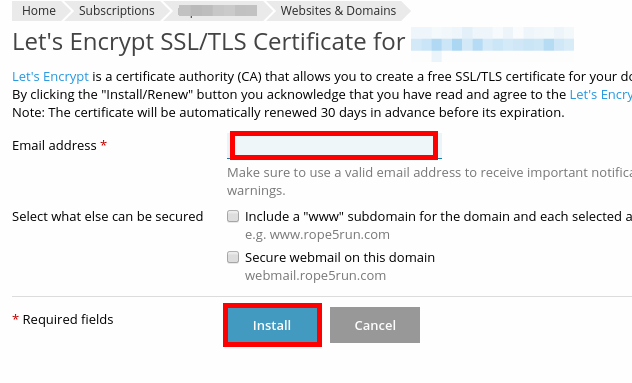Click the 'Email address' field label
Screen dimensions: 632x383
pyautogui.click(x=54, y=146)
